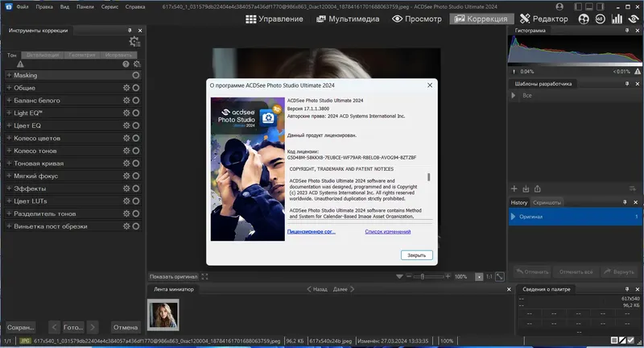The height and width of the screenshot is (348, 644).
Task: Open settings for Колесо цветов group
Action: 126,138
